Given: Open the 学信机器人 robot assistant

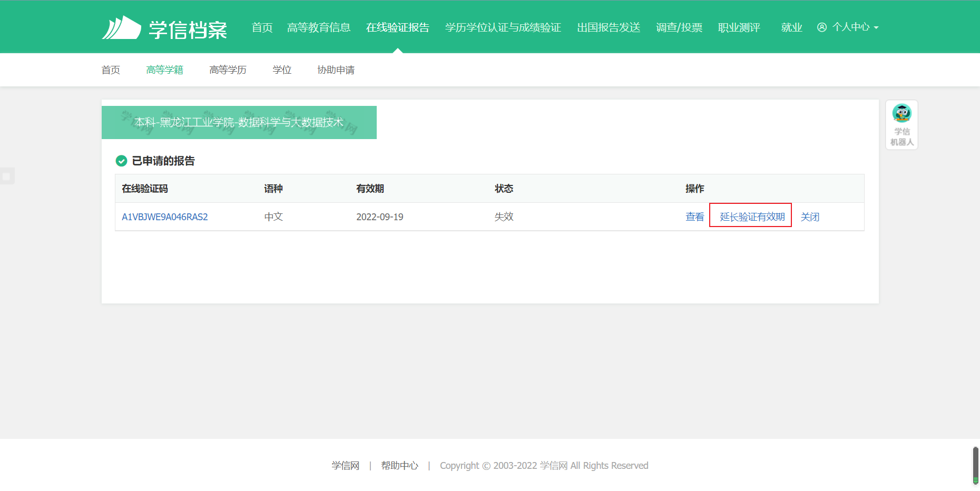Looking at the screenshot, I should 901,125.
